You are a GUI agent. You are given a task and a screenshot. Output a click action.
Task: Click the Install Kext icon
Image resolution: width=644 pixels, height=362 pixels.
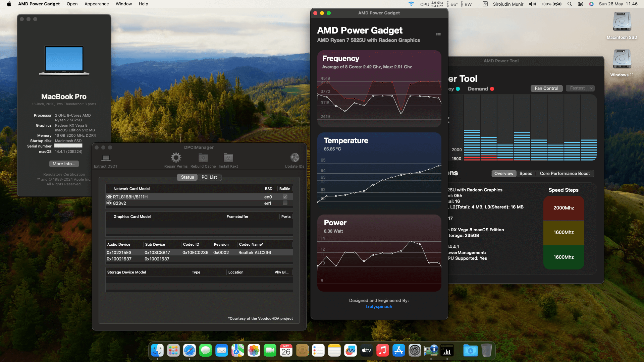coord(228,158)
